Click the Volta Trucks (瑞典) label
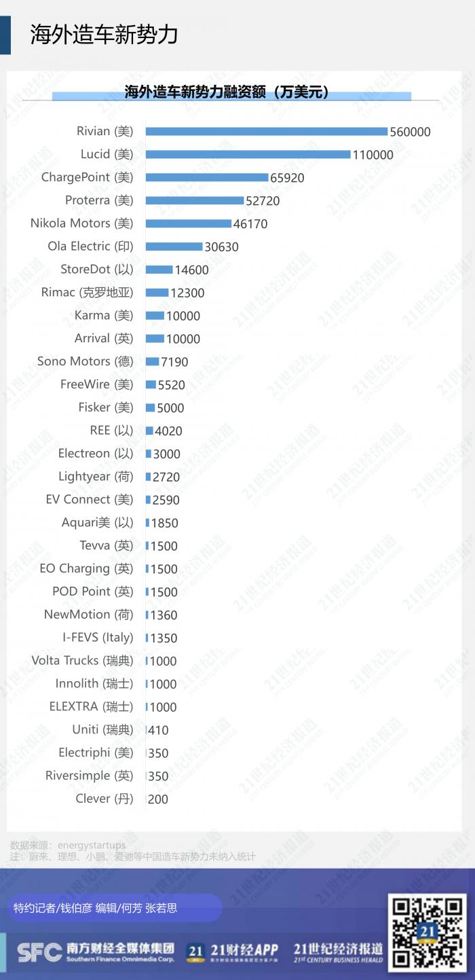475x980 pixels. coord(82,661)
